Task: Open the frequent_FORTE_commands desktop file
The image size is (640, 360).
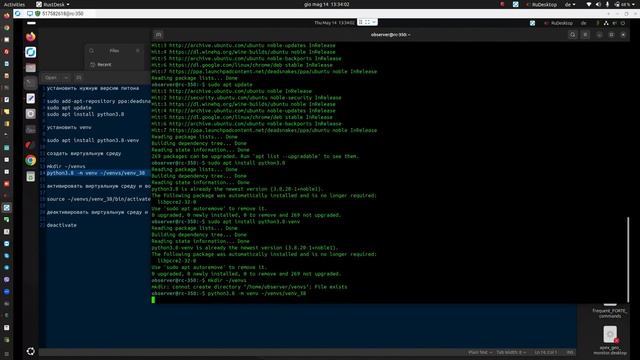Action: coord(610,311)
